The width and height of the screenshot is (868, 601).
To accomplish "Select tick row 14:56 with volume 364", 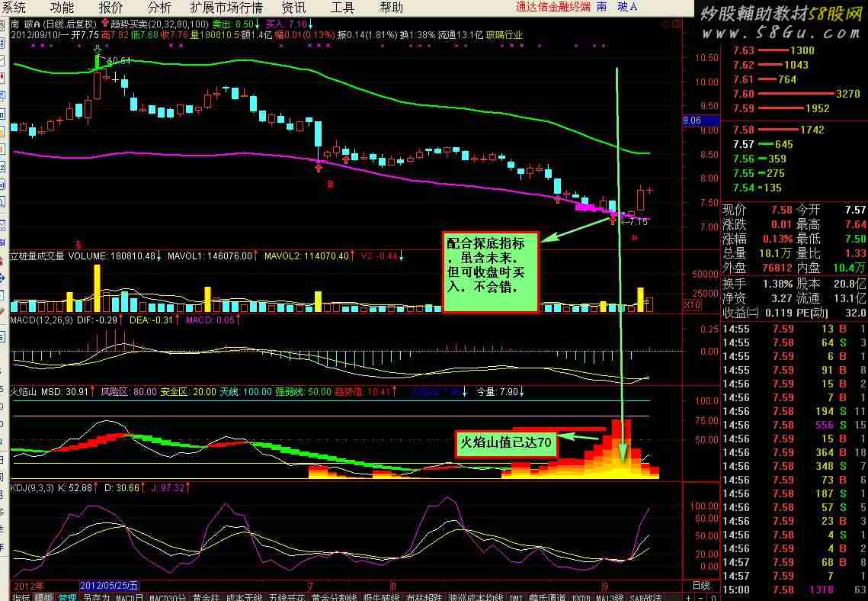I will click(795, 452).
